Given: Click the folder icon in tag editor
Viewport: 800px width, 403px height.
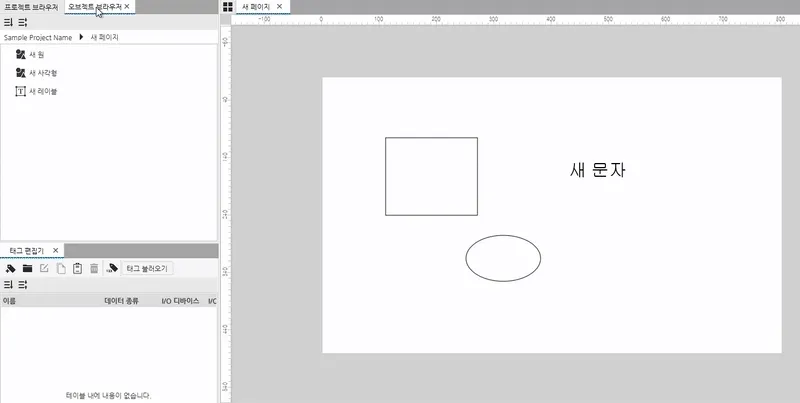Looking at the screenshot, I should coord(27,268).
